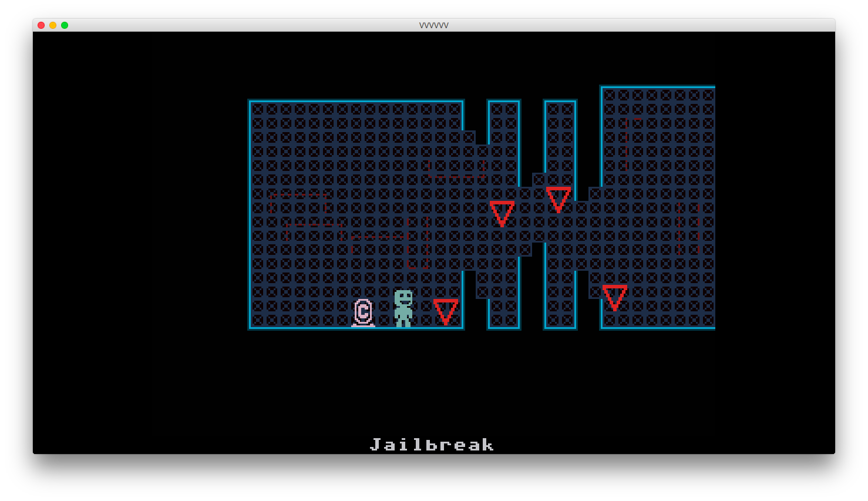Viewport: 868px width, 501px height.
Task: Minimize the window using the yellow button
Action: (x=53, y=25)
